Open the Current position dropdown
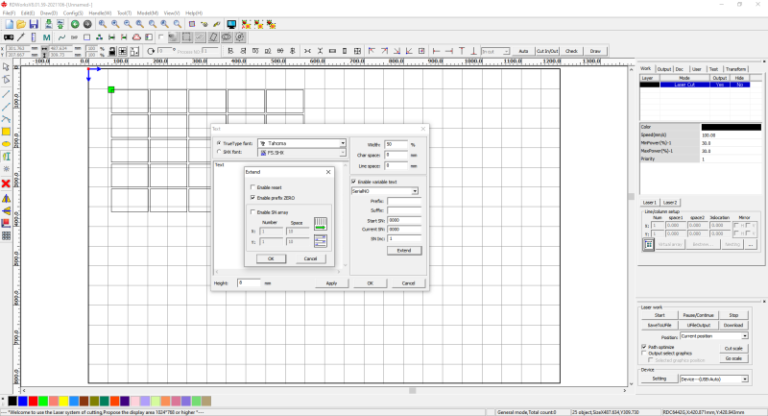 click(x=744, y=336)
